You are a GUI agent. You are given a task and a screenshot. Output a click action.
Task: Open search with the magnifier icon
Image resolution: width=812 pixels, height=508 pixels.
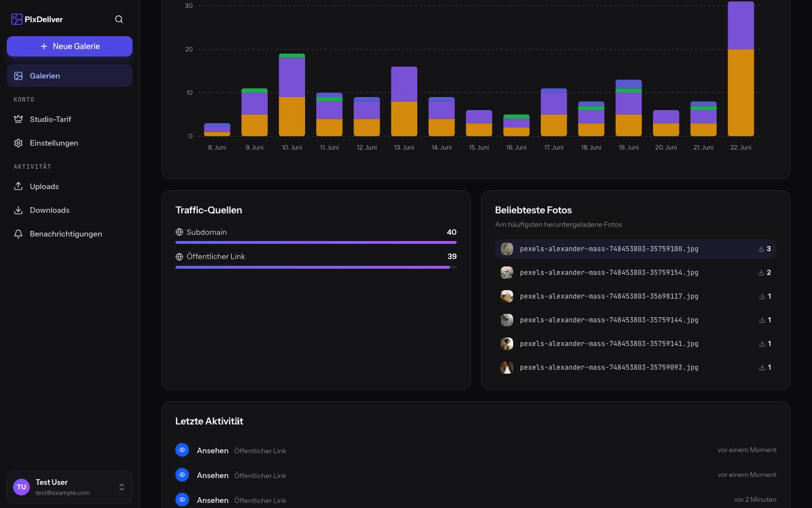pyautogui.click(x=119, y=19)
